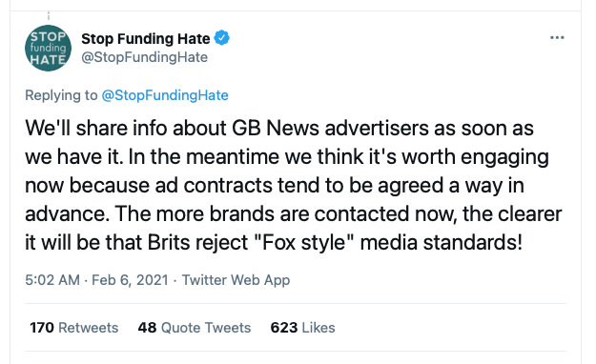The image size is (596, 364).
Task: Follow the Replying to @StopFundingHate link
Action: coord(165,95)
